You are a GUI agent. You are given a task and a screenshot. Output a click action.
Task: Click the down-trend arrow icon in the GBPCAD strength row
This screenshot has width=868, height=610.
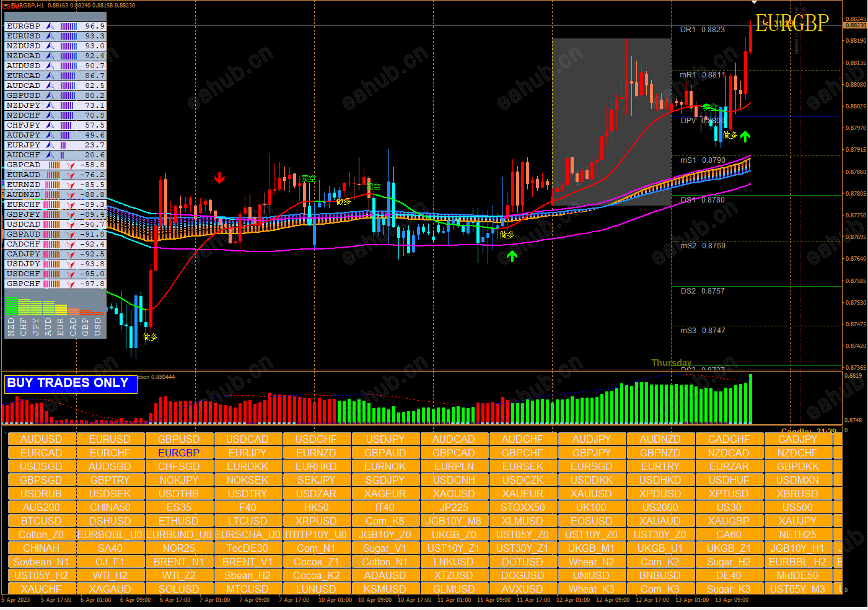coord(71,165)
